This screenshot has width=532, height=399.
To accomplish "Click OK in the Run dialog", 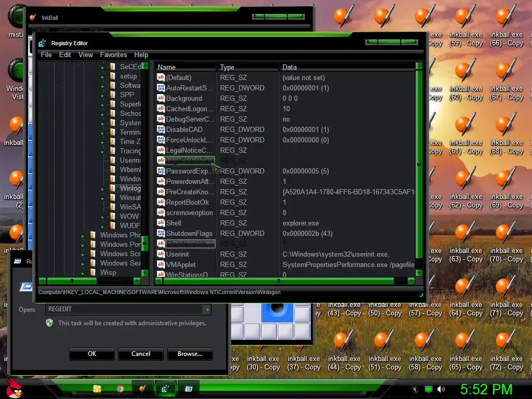I will [92, 353].
